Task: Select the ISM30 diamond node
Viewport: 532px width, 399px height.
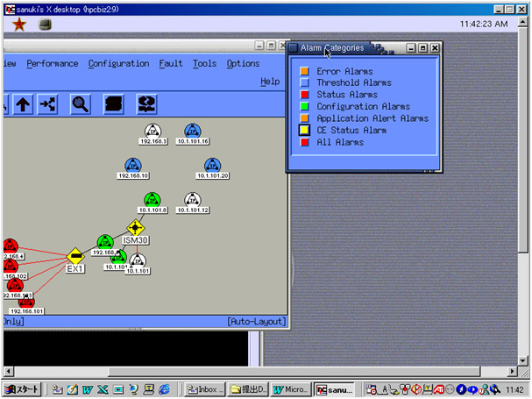Action: pos(135,228)
